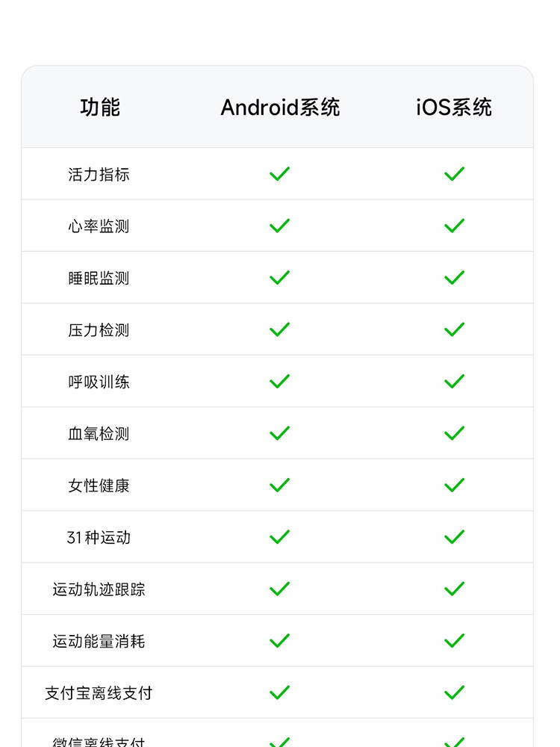Click the Android checkmark for 运动轨迹跟踪
This screenshot has width=560, height=747.
279,589
